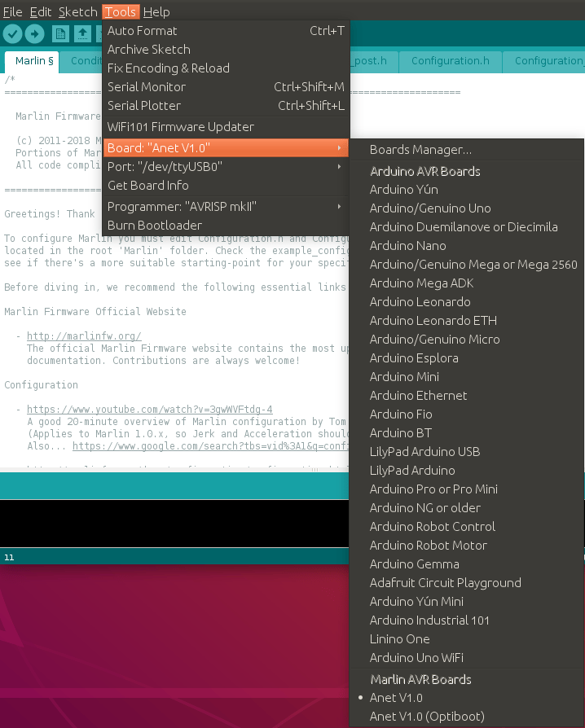Image resolution: width=585 pixels, height=728 pixels.
Task: Switch to the Marlin § tab
Action: [32, 61]
